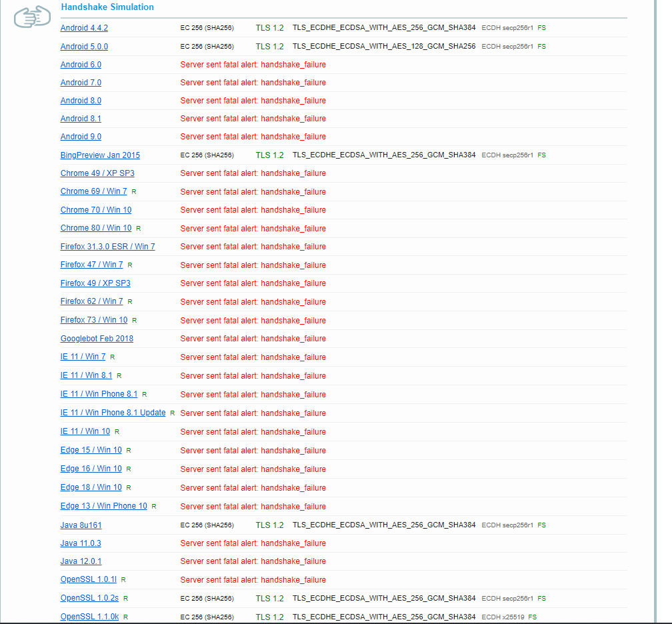Image resolution: width=672 pixels, height=624 pixels.
Task: Open the Chrome 70 / Win 10 link
Action: click(x=95, y=210)
